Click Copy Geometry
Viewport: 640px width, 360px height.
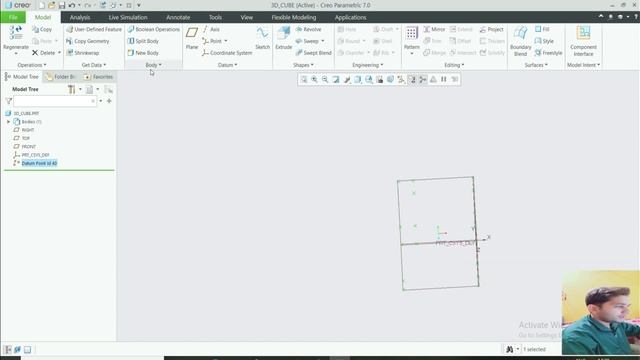tap(87, 41)
